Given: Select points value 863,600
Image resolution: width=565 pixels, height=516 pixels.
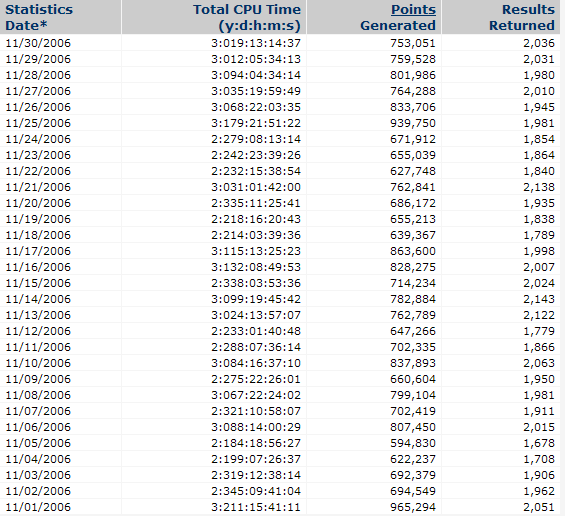Looking at the screenshot, I should [413, 251].
